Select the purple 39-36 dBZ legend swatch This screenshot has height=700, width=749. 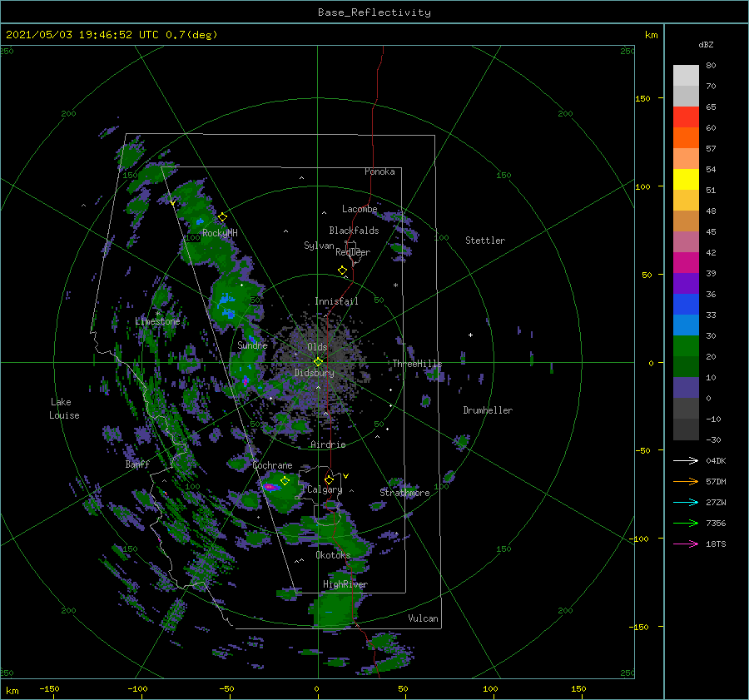(x=686, y=284)
